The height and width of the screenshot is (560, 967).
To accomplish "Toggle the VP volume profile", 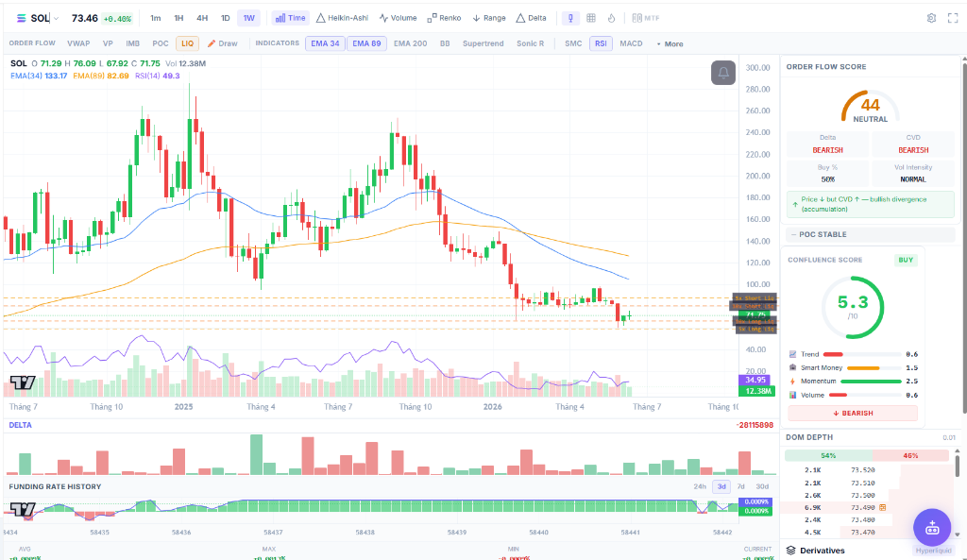I will (108, 43).
